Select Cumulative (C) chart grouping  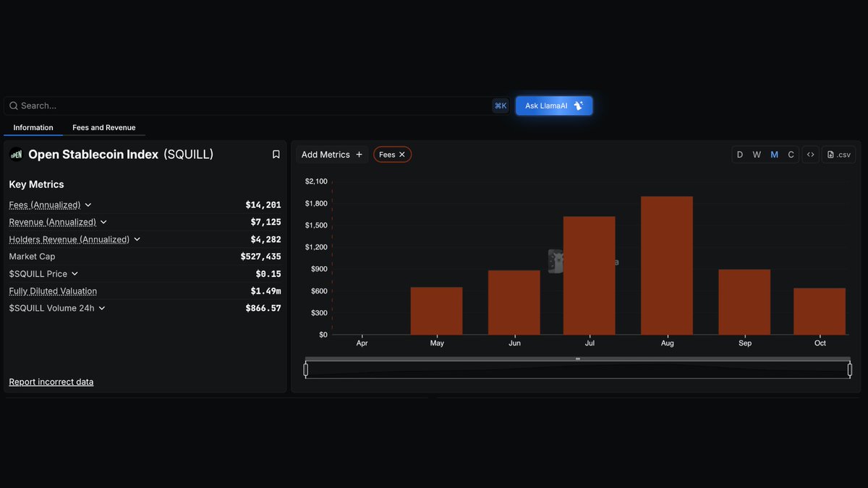pyautogui.click(x=791, y=155)
